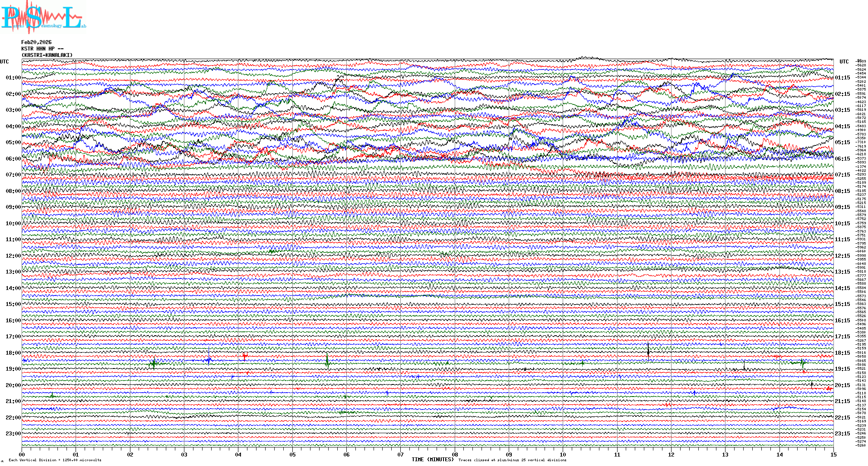
Task: Select the 01:00 hour label on left
Action: pyautogui.click(x=13, y=78)
